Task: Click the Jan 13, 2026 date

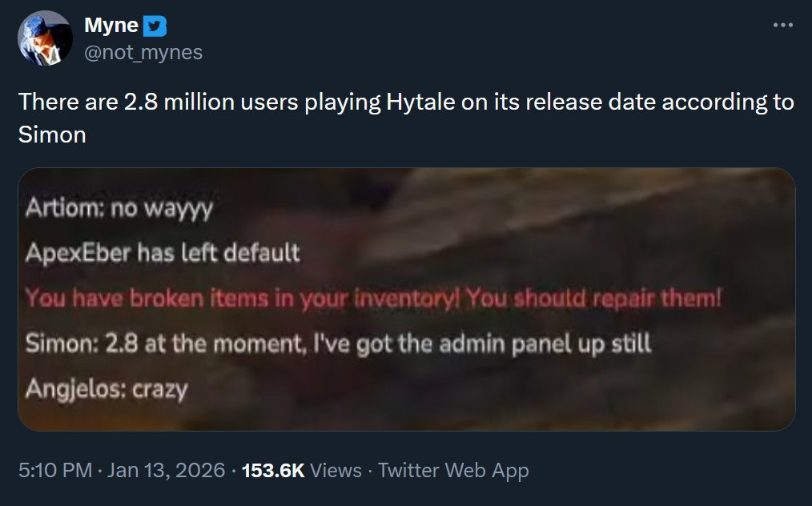Action: tap(165, 471)
